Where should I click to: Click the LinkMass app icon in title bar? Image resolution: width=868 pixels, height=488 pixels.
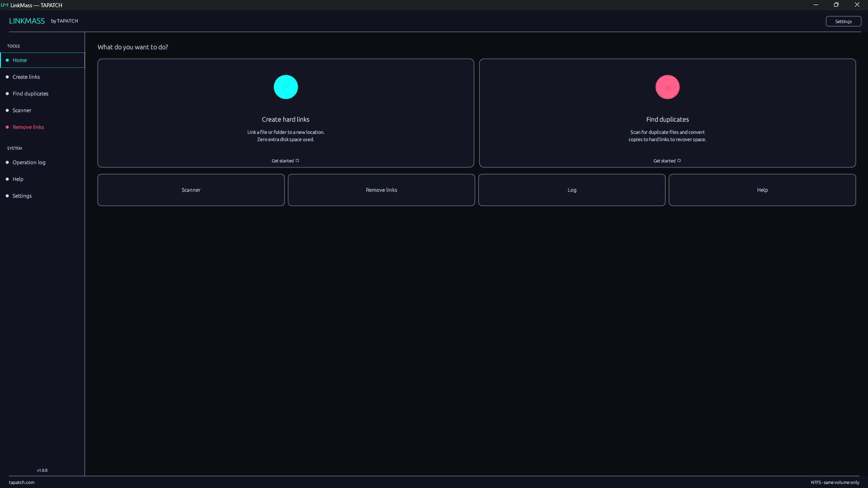[x=5, y=5]
